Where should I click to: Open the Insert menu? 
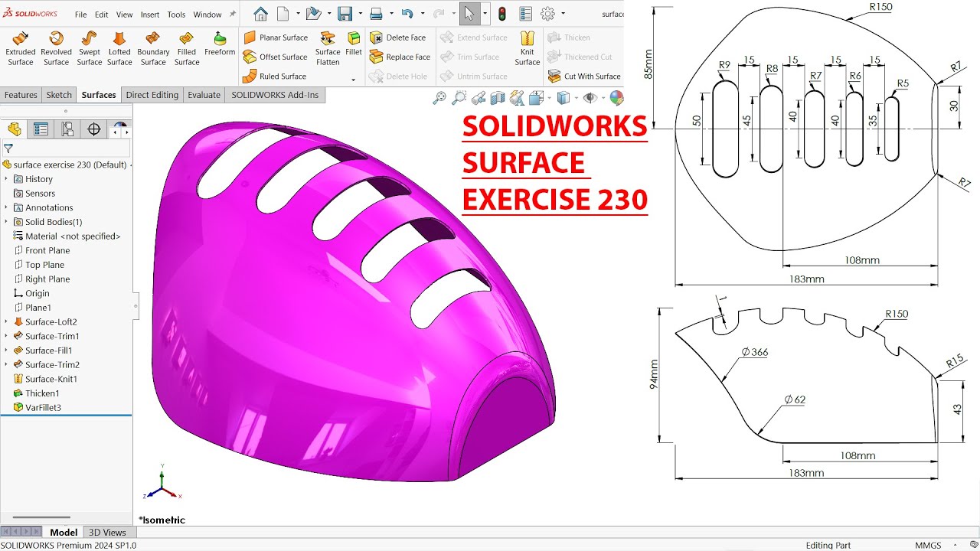(x=150, y=15)
